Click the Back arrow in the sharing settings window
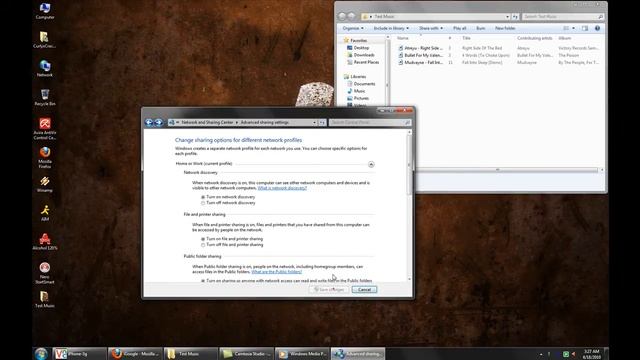 coord(149,122)
